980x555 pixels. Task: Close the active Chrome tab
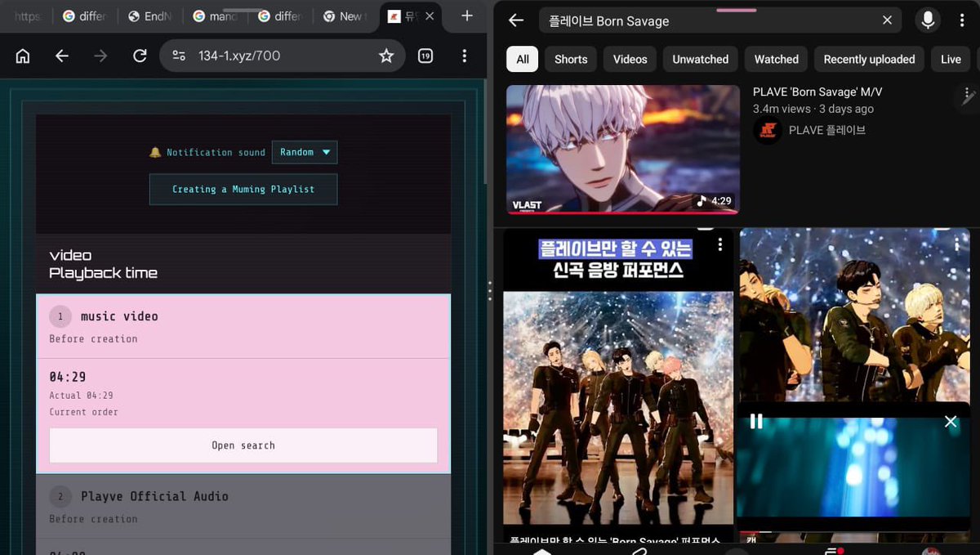[430, 16]
